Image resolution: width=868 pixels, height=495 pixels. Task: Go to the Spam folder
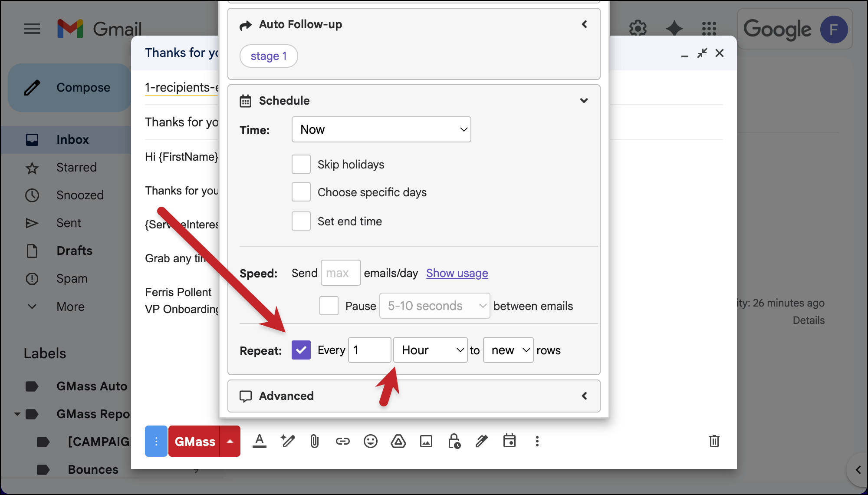72,278
